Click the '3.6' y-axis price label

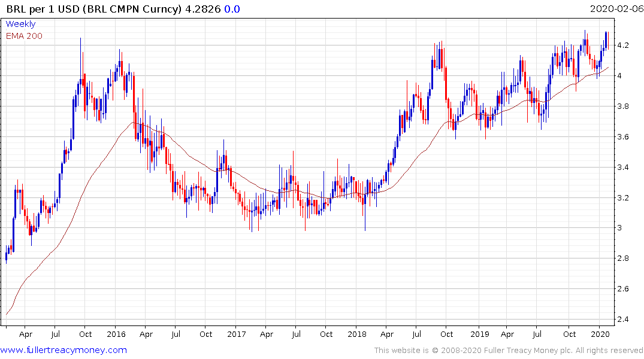[x=623, y=136]
